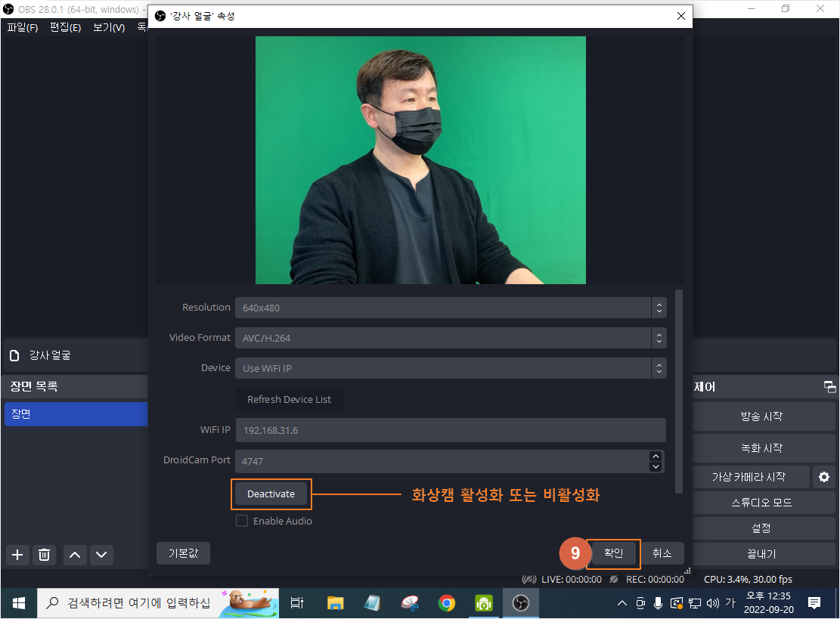Open the Resolution dropdown
This screenshot has height=619, width=840.
(659, 308)
